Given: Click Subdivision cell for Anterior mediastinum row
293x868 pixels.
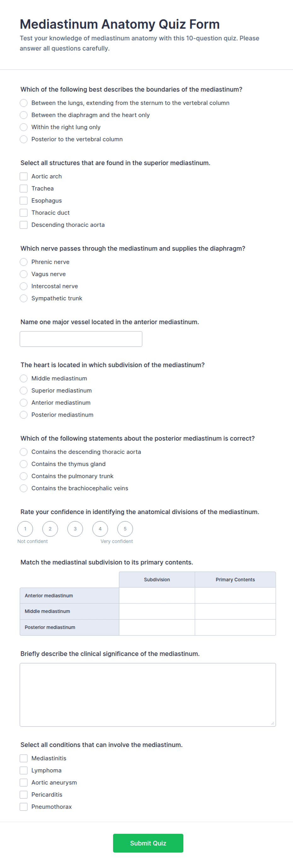Looking at the screenshot, I should tap(157, 595).
